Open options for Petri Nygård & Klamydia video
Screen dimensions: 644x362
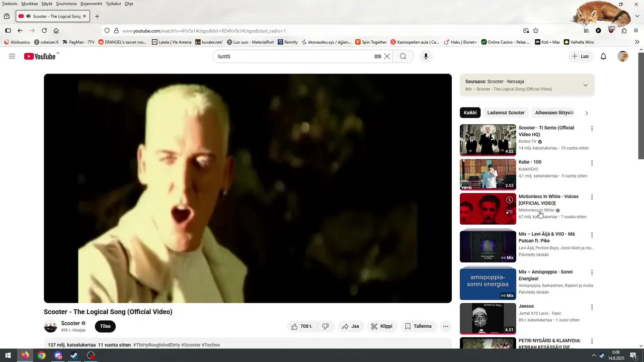coord(592,341)
